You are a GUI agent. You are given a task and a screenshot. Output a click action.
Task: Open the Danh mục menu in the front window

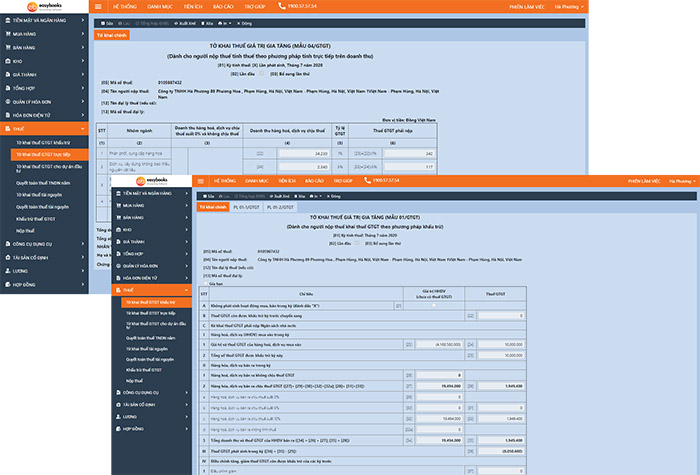[x=257, y=181]
